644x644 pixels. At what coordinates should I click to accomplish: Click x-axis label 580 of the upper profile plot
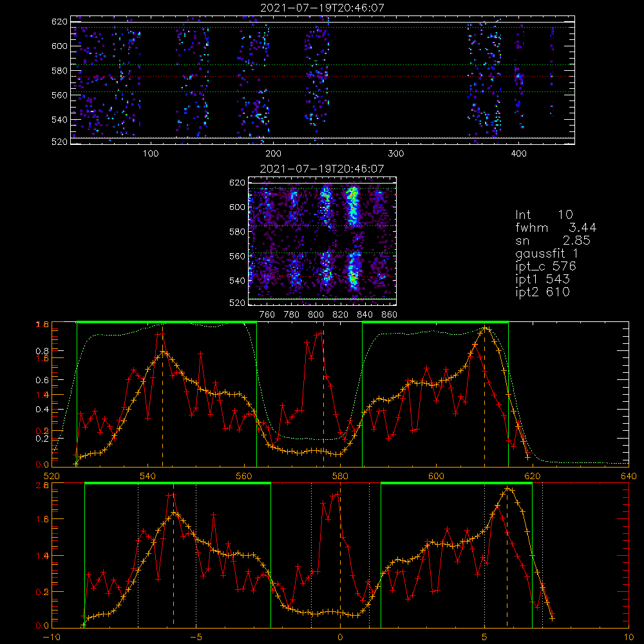[340, 476]
